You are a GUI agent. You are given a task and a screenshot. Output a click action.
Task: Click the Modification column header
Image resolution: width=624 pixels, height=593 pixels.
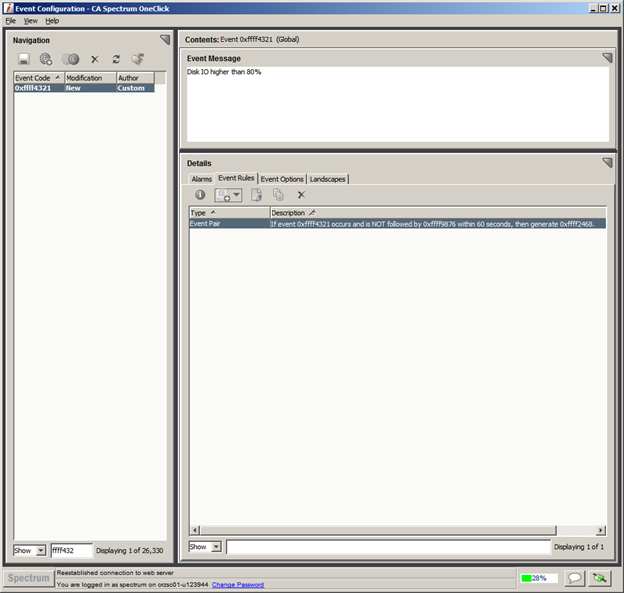90,78
